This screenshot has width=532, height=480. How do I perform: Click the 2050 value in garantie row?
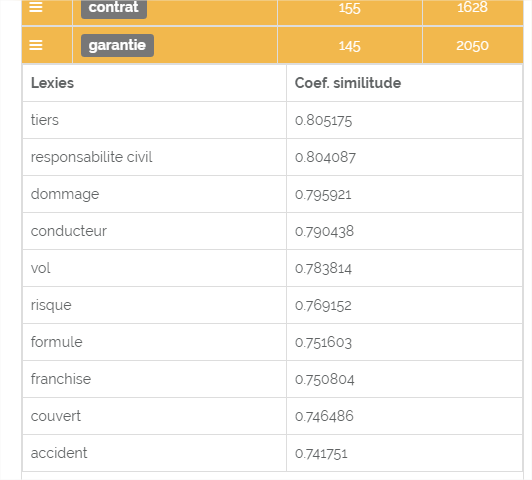(472, 46)
